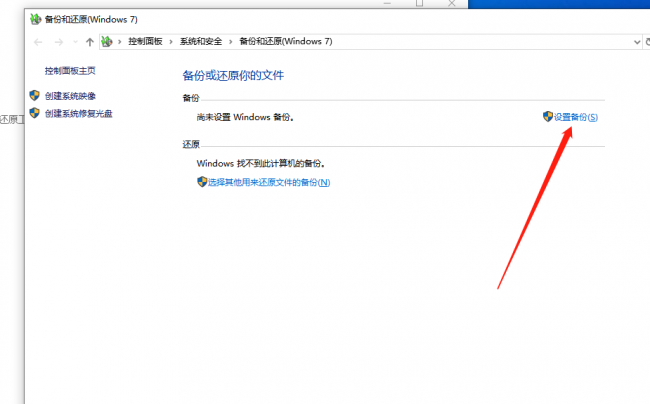Click the refresh button by the address bar

coord(647,42)
